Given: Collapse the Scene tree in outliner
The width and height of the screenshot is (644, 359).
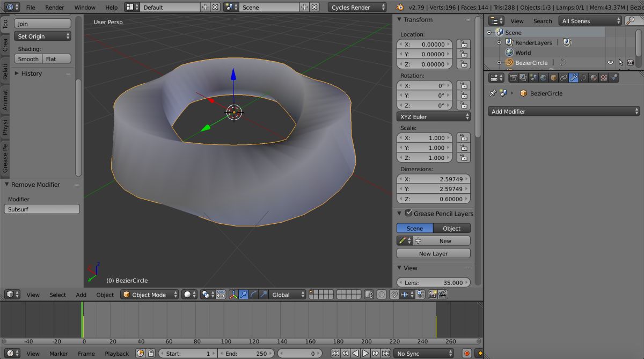Looking at the screenshot, I should coord(489,32).
